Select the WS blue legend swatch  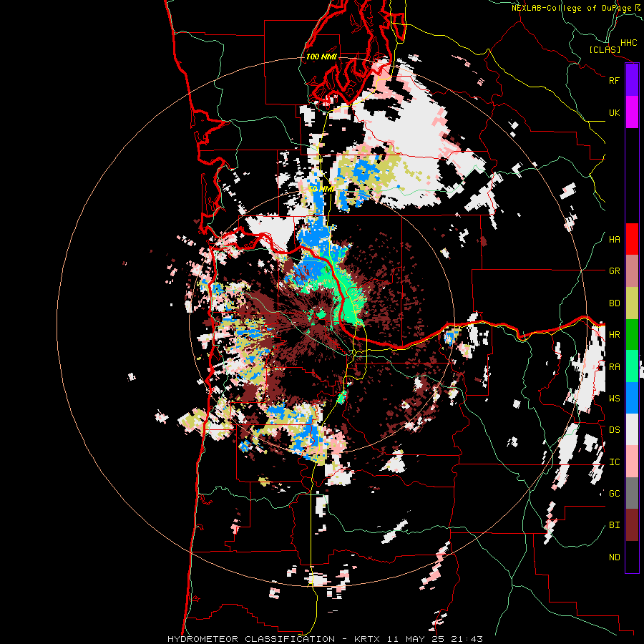coord(632,398)
